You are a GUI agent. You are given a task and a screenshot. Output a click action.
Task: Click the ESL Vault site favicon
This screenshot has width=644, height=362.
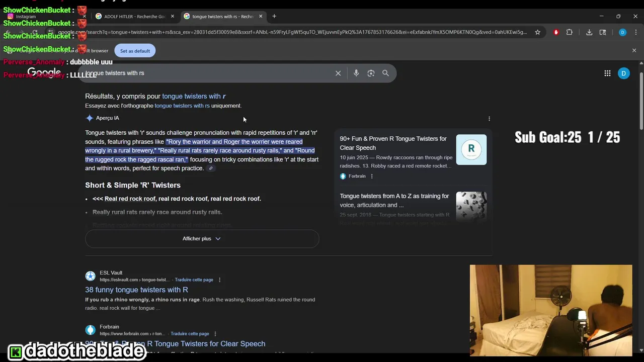[90, 276]
